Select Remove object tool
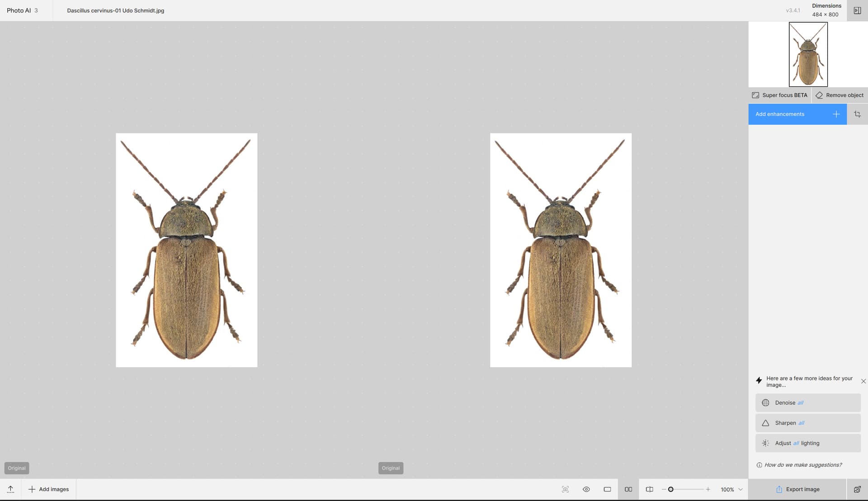Viewport: 868px width, 501px height. tap(840, 95)
